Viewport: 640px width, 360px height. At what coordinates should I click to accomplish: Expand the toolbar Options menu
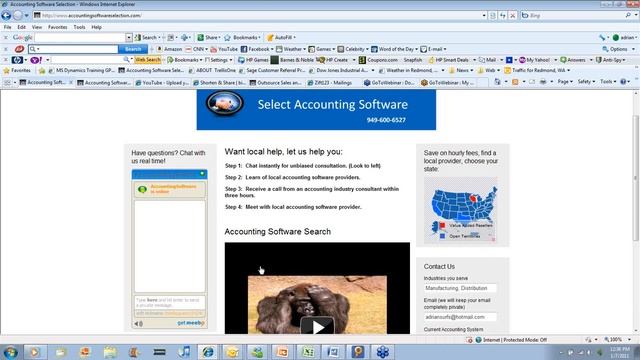coord(619,49)
